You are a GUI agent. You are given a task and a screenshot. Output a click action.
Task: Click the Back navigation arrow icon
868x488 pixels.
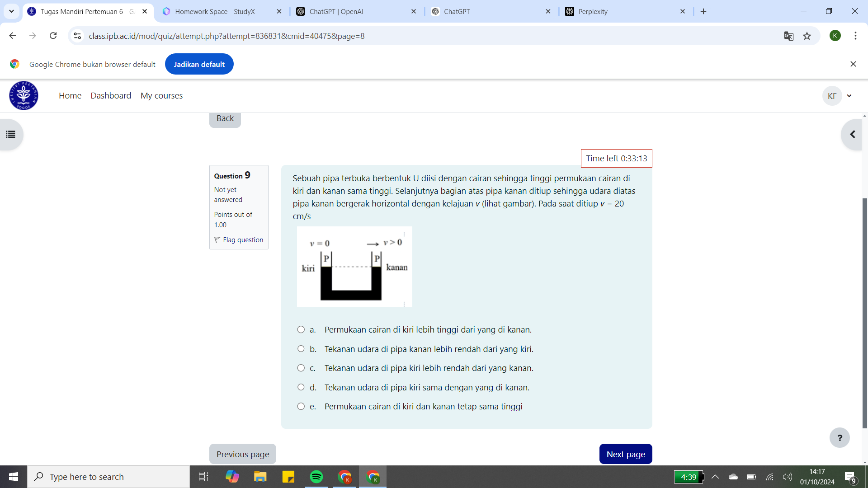click(12, 36)
